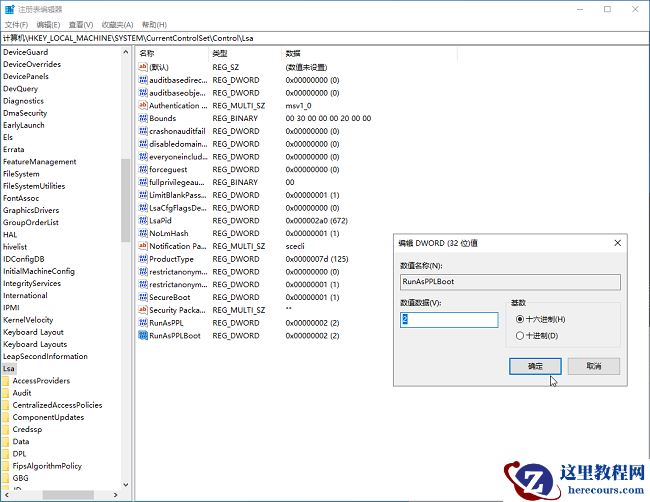The width and height of the screenshot is (650, 502).
Task: Open the 文件(F) menu
Action: click(x=16, y=25)
